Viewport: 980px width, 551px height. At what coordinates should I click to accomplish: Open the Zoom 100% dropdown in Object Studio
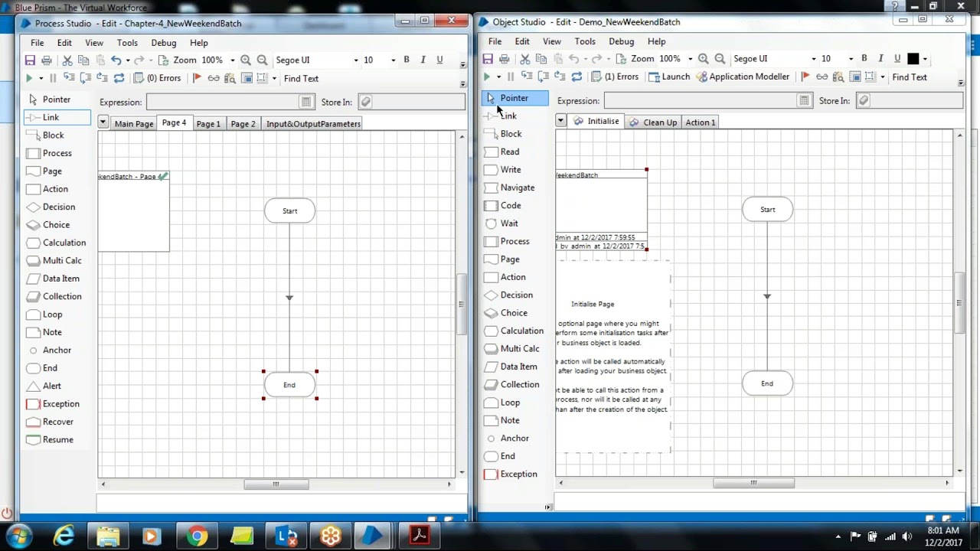(x=690, y=59)
